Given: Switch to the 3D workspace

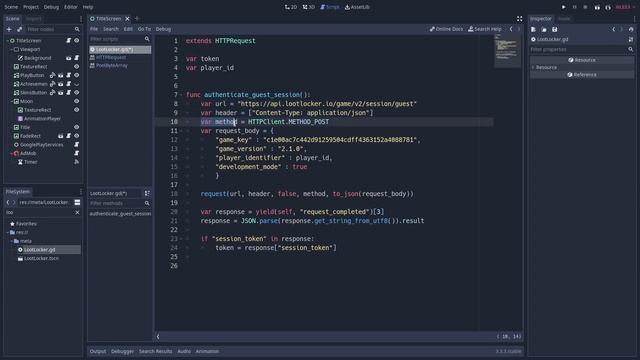Looking at the screenshot, I should pos(309,7).
